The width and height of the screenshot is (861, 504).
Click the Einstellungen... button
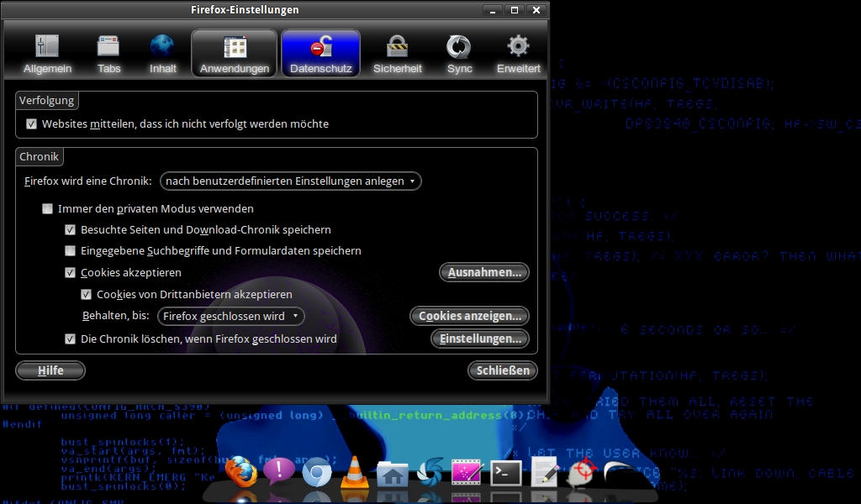click(480, 339)
